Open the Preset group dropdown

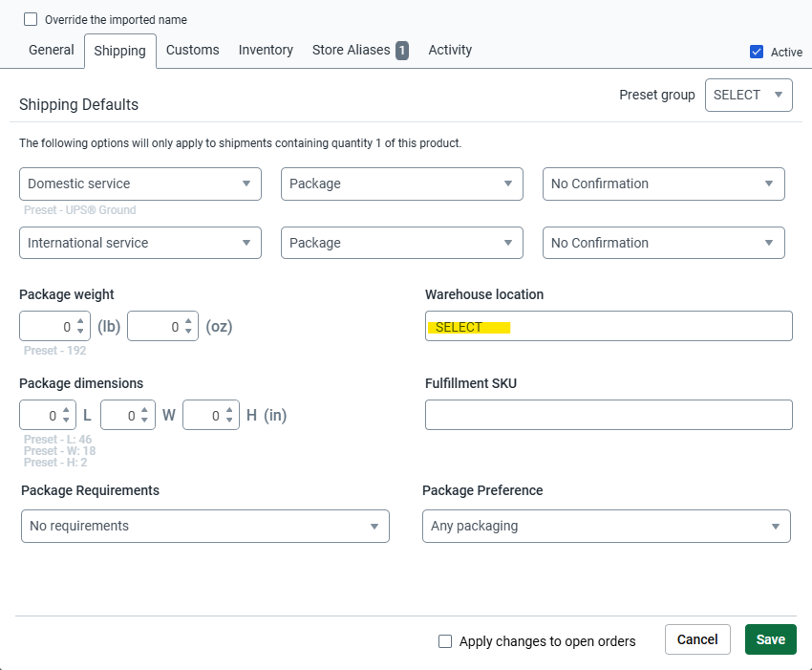coord(748,95)
